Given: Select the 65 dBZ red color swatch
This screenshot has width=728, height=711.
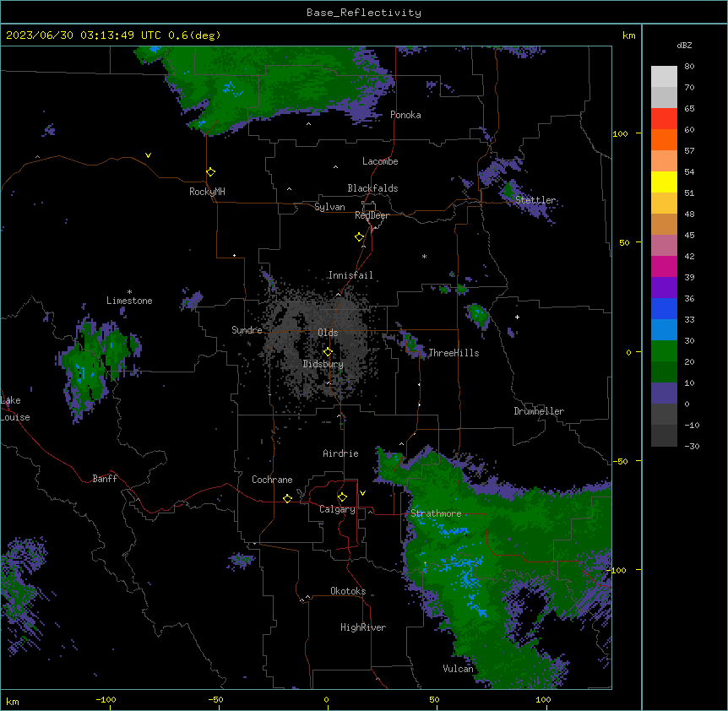Looking at the screenshot, I should click(664, 118).
